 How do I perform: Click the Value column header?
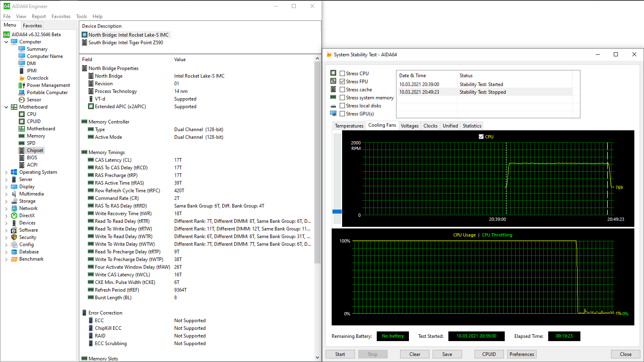[243, 60]
